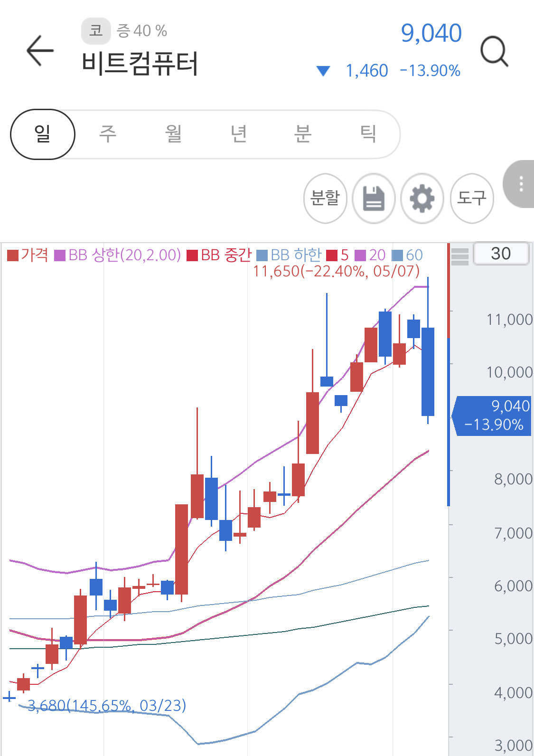The width and height of the screenshot is (534, 756).
Task: Select the 틱 tick tab
Action: [x=368, y=134]
